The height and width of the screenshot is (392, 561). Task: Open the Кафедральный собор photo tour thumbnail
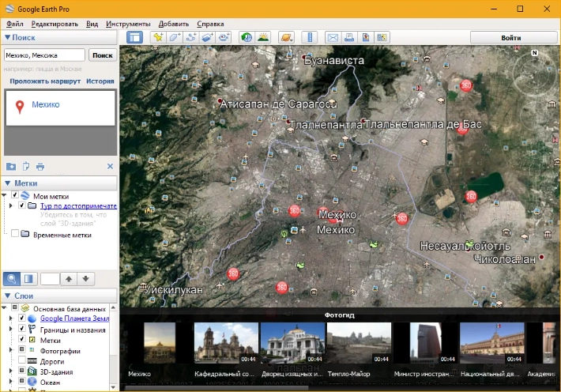[x=226, y=343]
